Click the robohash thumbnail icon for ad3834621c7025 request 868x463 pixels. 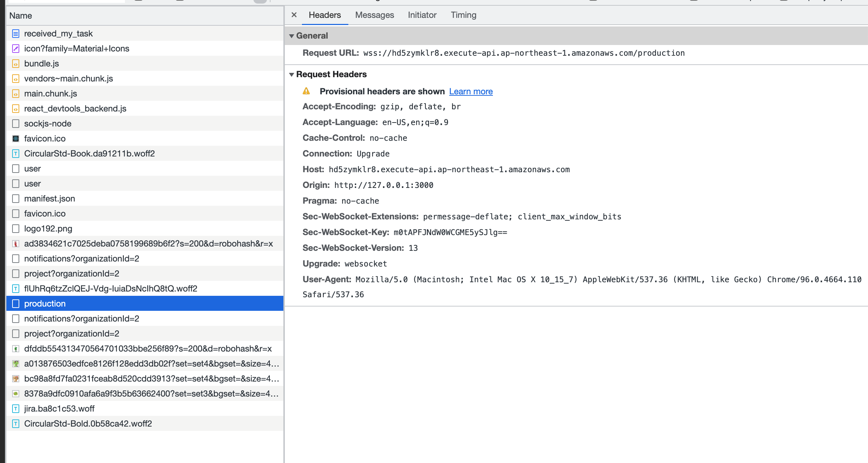pyautogui.click(x=16, y=244)
